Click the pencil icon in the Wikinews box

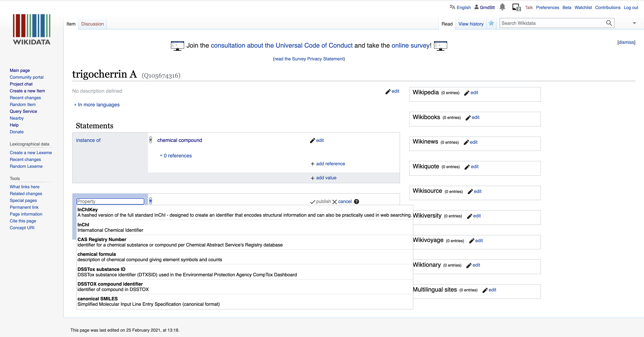point(466,142)
